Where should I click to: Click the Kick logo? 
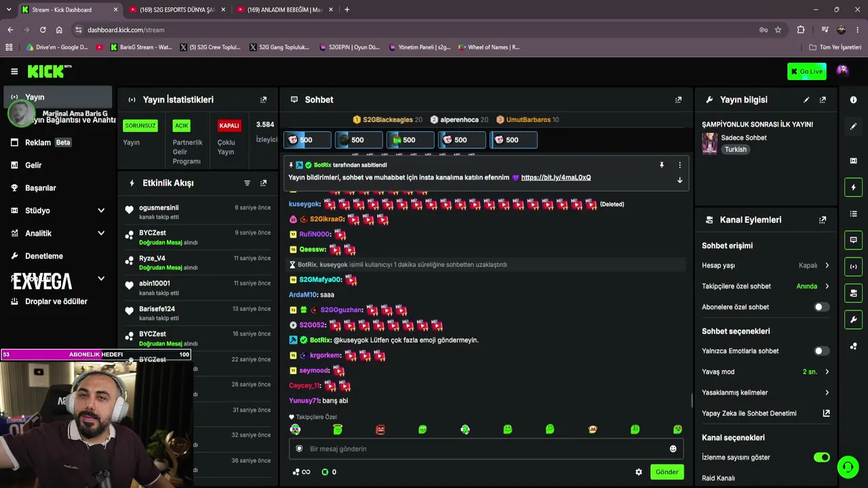(x=49, y=71)
